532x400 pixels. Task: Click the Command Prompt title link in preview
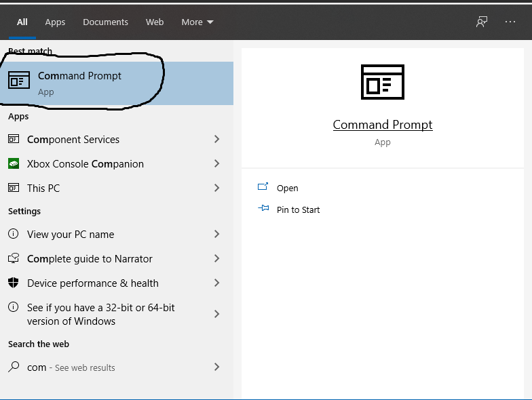383,125
